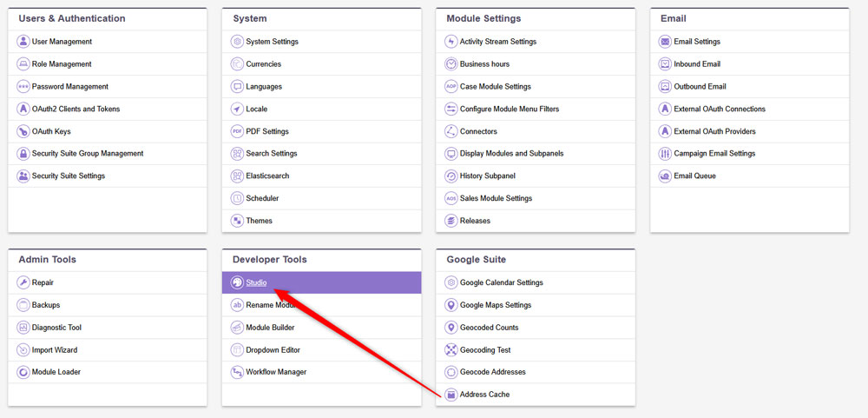Click the Admin Tools heading

48,260
